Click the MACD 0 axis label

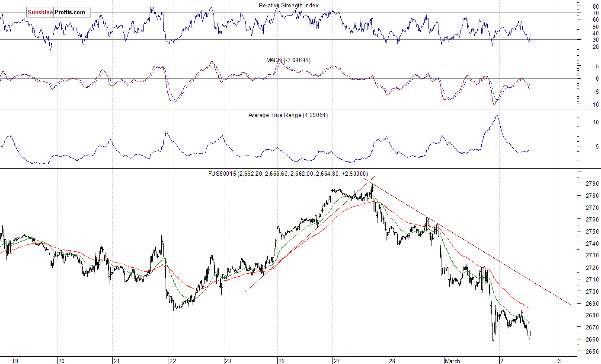point(597,79)
